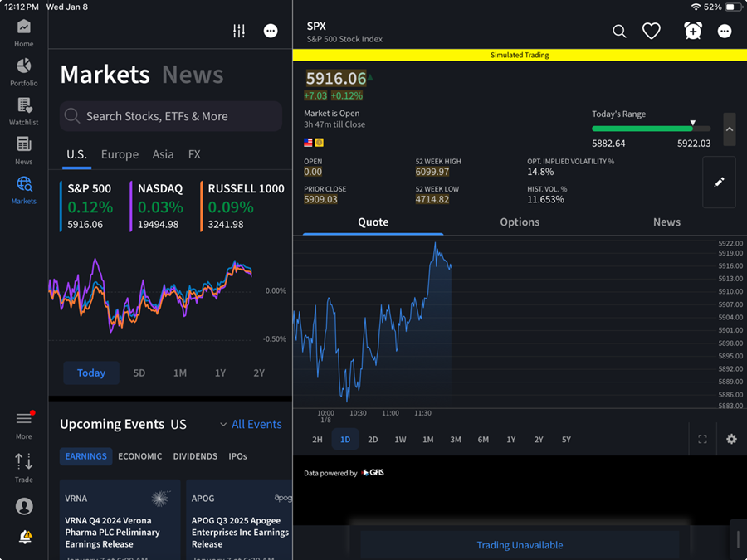Click the Verona Pharma company logo
The height and width of the screenshot is (560, 747).
(161, 498)
